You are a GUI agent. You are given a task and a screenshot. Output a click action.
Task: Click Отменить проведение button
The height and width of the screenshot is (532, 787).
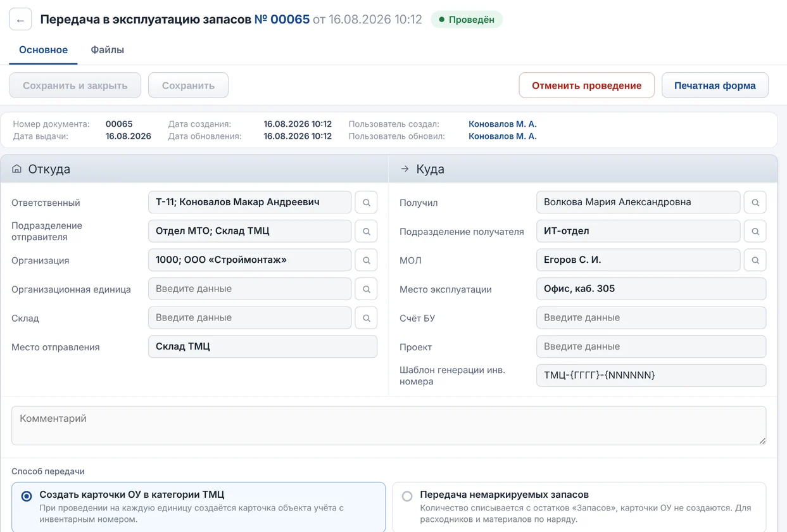pyautogui.click(x=586, y=85)
